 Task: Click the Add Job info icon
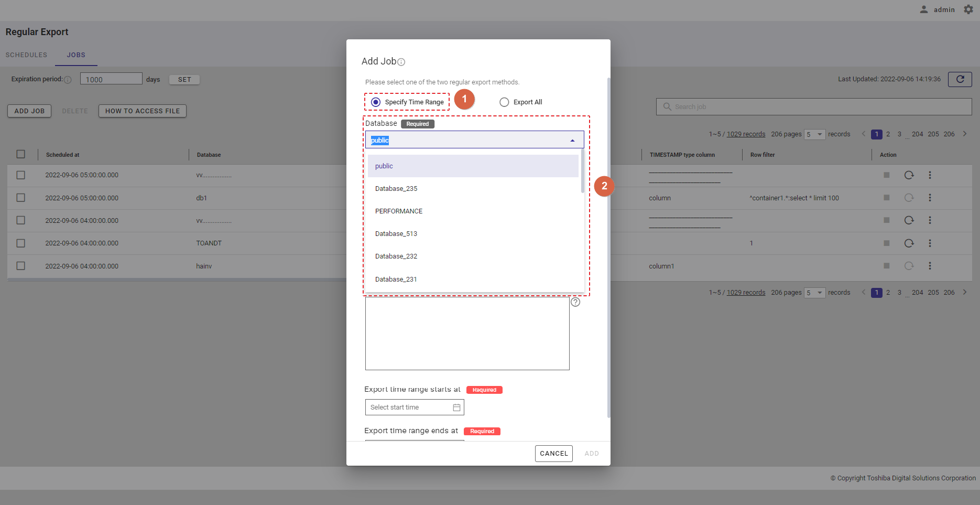(x=401, y=62)
